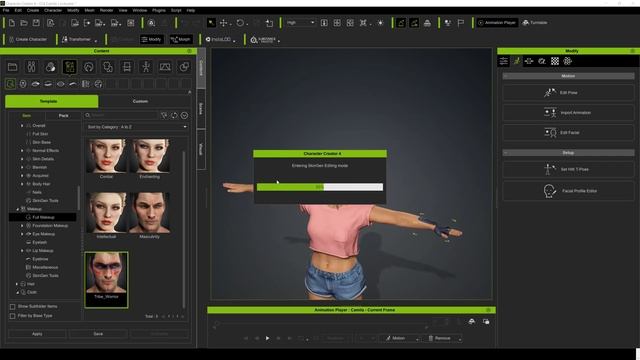Image resolution: width=640 pixels, height=360 pixels.
Task: Click the progress bar in Character Creator dialog
Action: coord(320,187)
